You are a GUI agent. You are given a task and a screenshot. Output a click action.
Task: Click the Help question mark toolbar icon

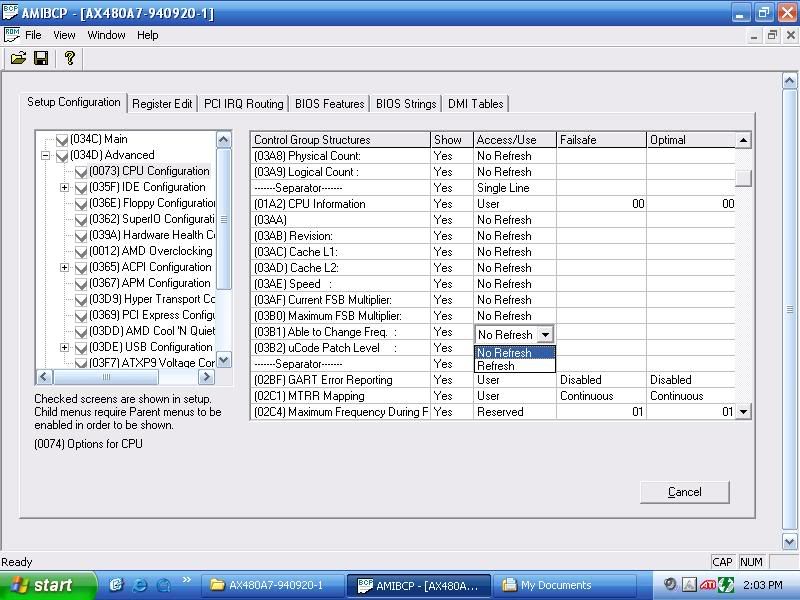[69, 58]
